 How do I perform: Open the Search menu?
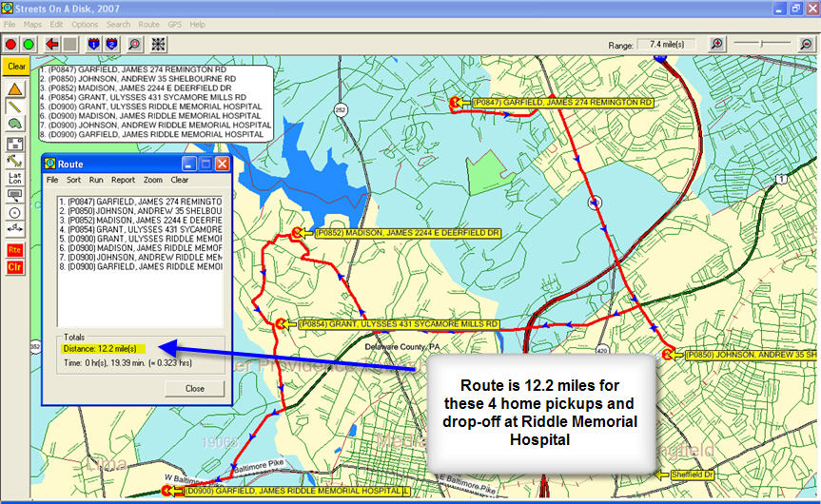coord(118,25)
